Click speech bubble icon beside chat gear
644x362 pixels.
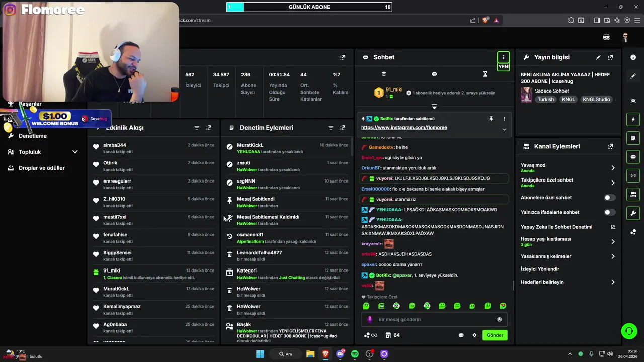tap(461, 335)
